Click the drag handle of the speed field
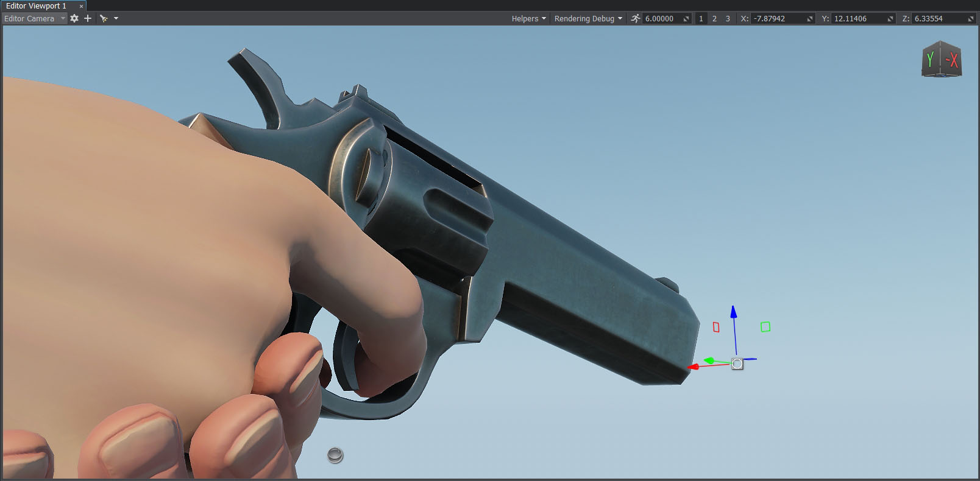980x481 pixels. point(686,19)
